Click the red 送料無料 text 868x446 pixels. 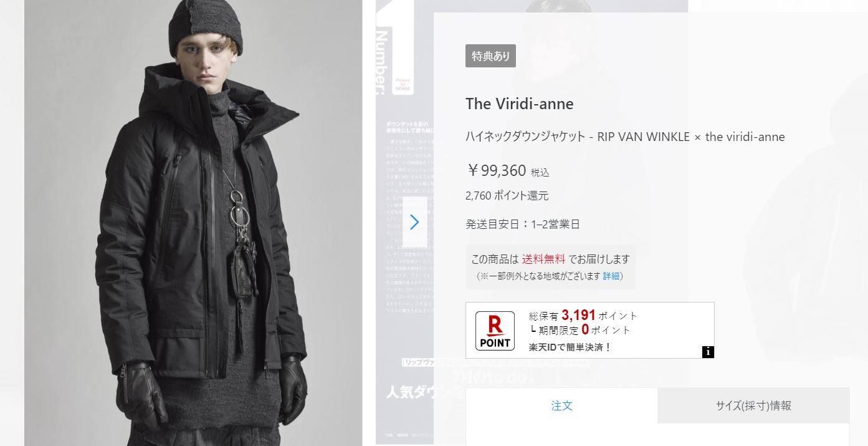tap(543, 259)
